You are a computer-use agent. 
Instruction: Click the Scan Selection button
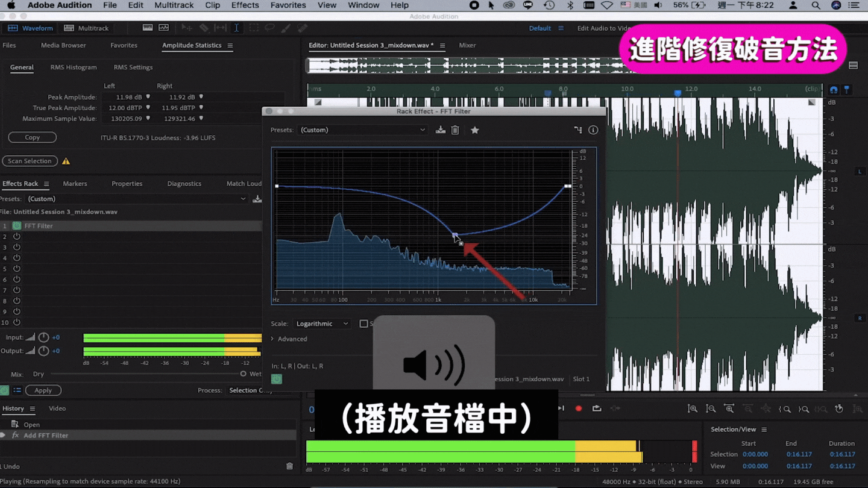(x=30, y=161)
